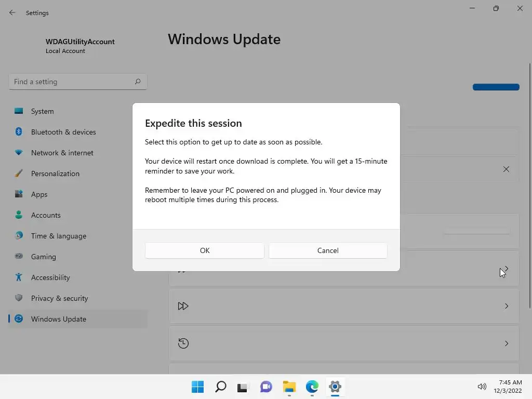This screenshot has height=399, width=532.
Task: Open Time & language settings
Action: pyautogui.click(x=78, y=236)
